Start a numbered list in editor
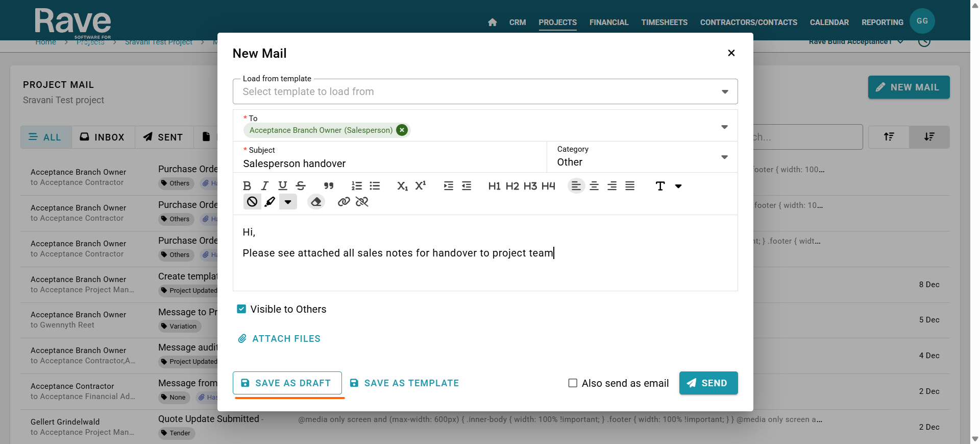 pyautogui.click(x=357, y=186)
